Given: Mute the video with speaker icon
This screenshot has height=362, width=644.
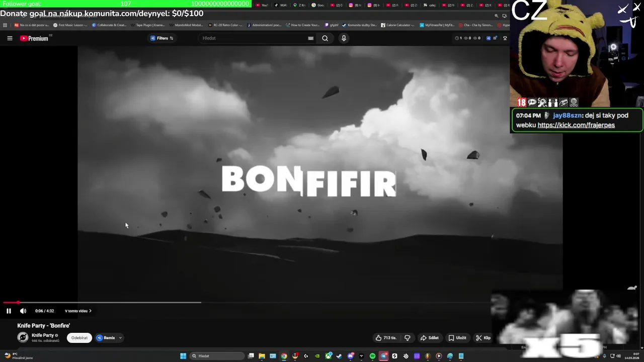Looking at the screenshot, I should click(23, 311).
